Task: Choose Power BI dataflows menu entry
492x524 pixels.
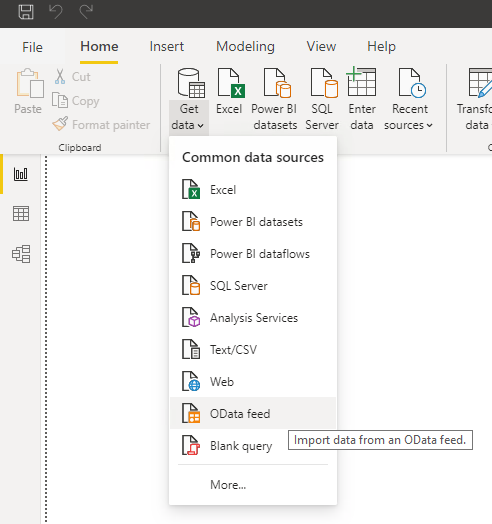Action: (x=253, y=254)
